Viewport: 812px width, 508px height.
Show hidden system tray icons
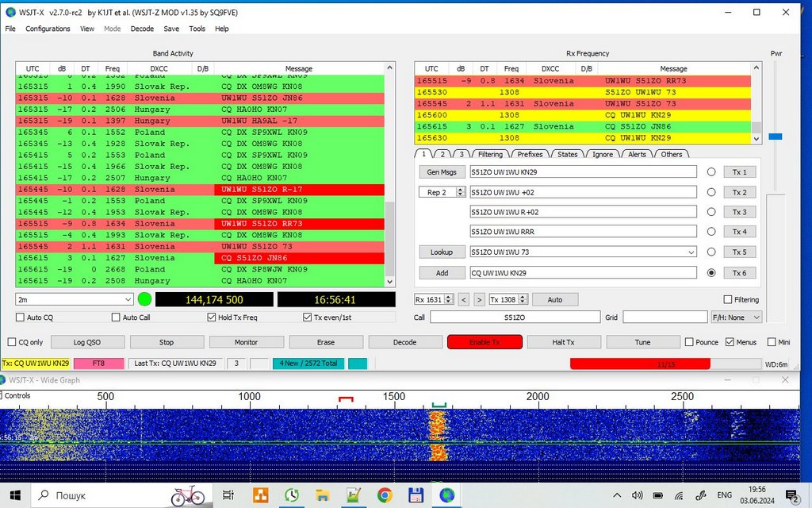pos(617,495)
